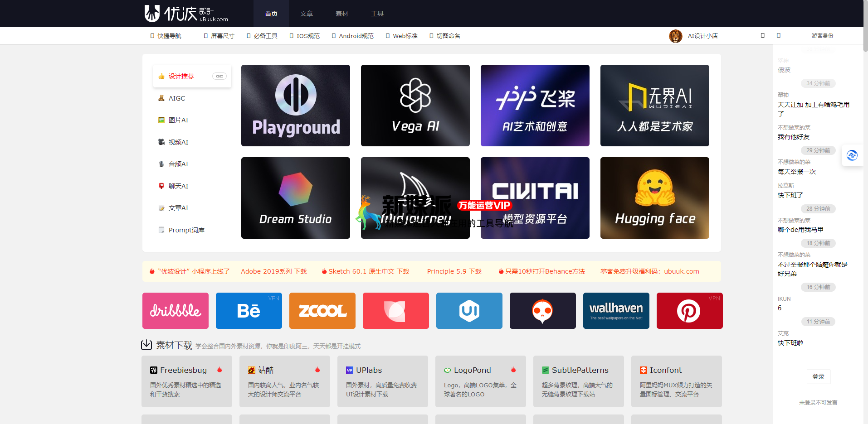Click the chat message 我有他好友
This screenshot has height=424, width=868.
tap(794, 137)
